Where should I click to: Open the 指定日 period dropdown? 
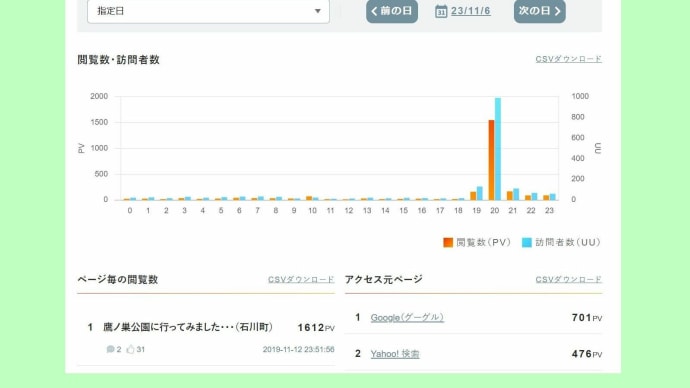pos(208,11)
